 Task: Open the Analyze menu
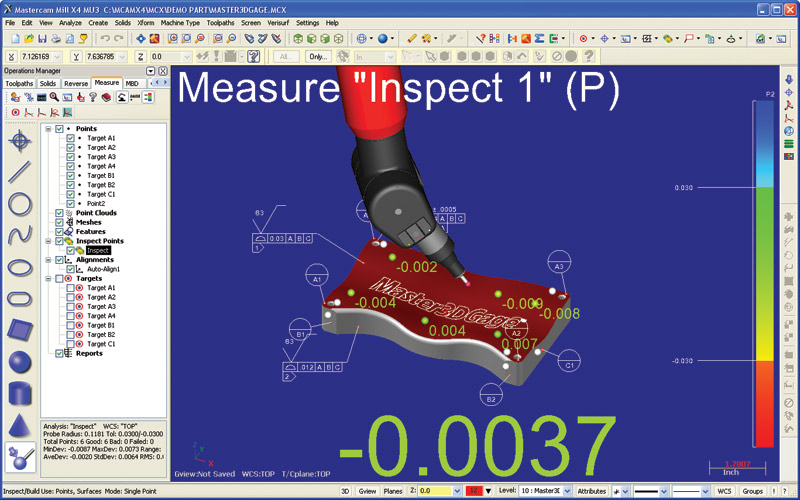(x=70, y=23)
